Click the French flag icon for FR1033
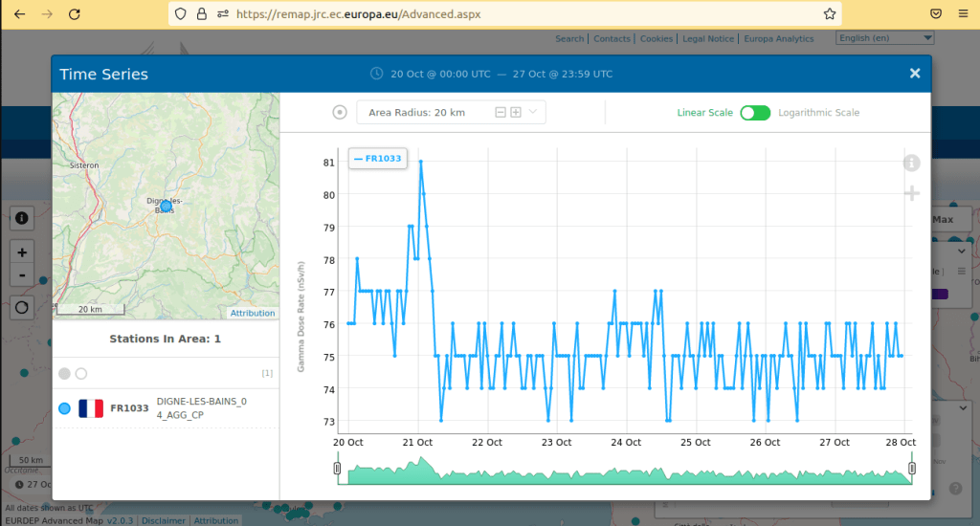This screenshot has height=526, width=980. pos(91,408)
